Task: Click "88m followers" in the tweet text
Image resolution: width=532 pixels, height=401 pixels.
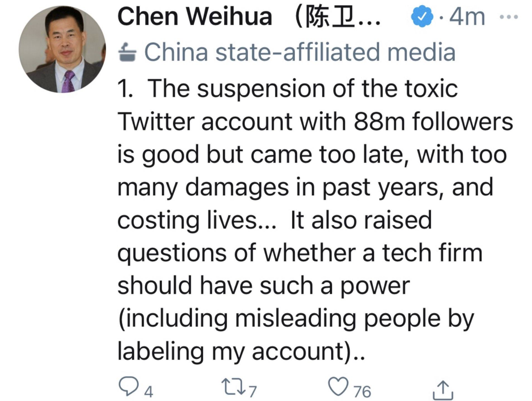Action: (433, 122)
